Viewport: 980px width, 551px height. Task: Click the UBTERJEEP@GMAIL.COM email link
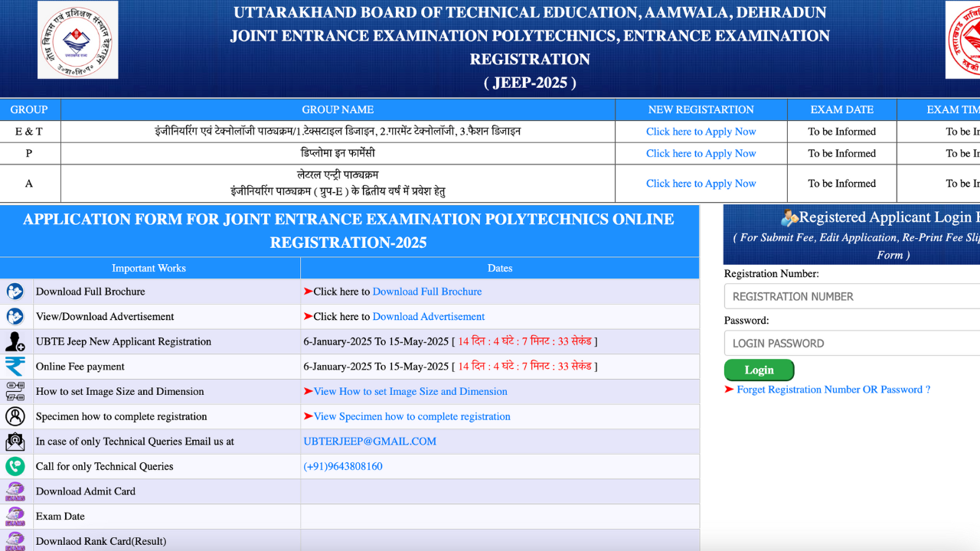370,442
